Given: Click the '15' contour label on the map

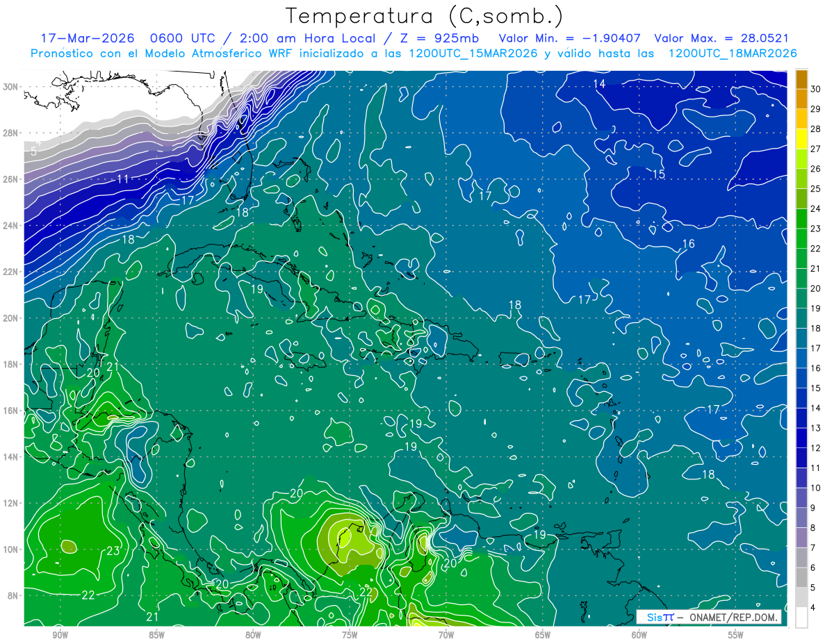Looking at the screenshot, I should click(x=659, y=174).
